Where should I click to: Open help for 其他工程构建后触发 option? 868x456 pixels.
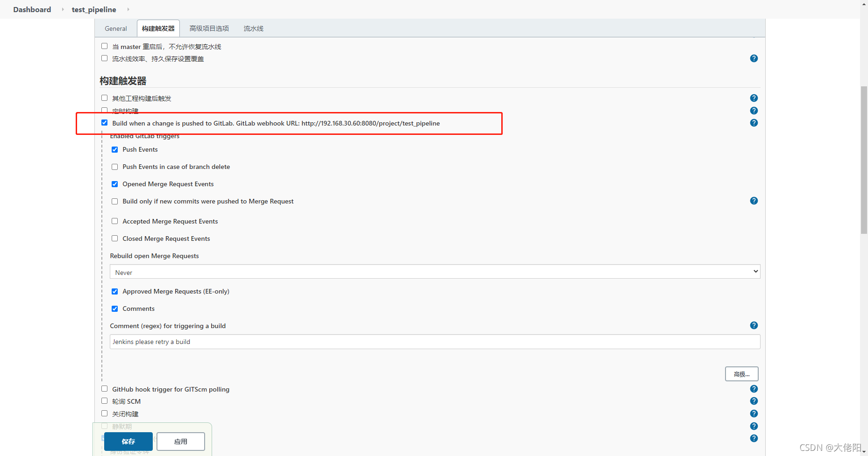[754, 98]
